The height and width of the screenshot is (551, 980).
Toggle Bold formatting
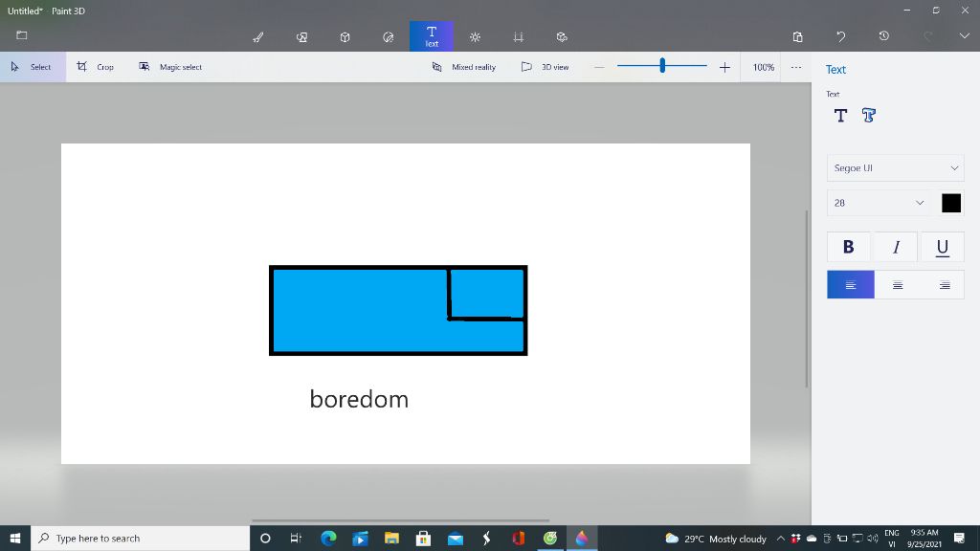coord(849,247)
